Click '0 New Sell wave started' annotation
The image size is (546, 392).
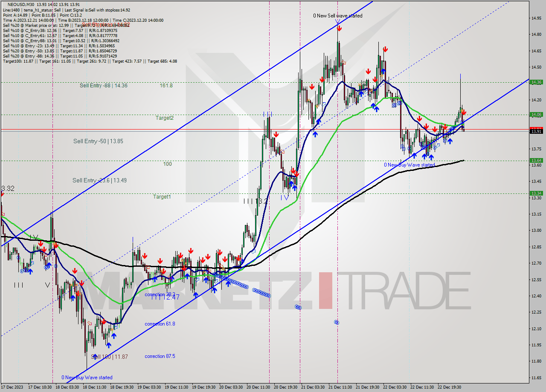338,16
